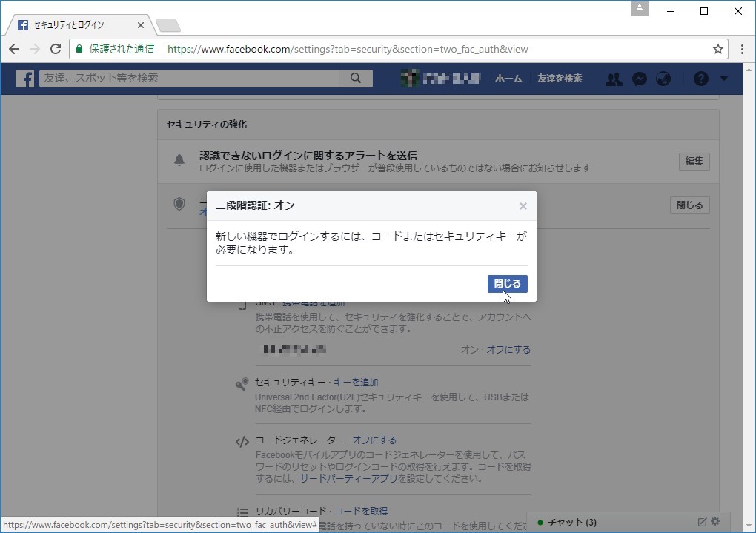The image size is (756, 533).
Task: Bookmark this page with the star
Action: pos(717,49)
